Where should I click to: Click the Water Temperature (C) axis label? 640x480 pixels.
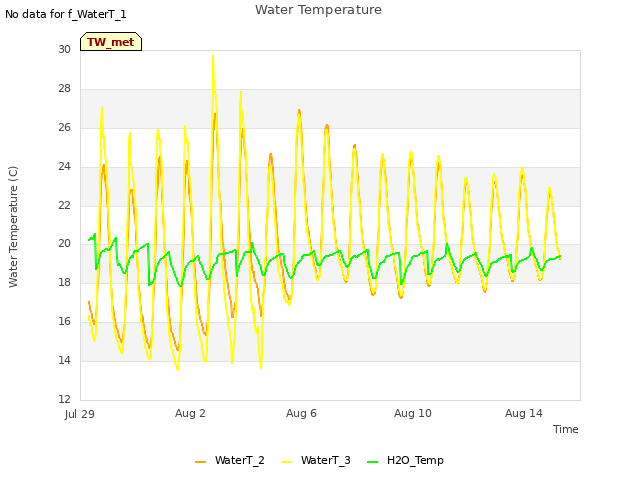pyautogui.click(x=13, y=227)
